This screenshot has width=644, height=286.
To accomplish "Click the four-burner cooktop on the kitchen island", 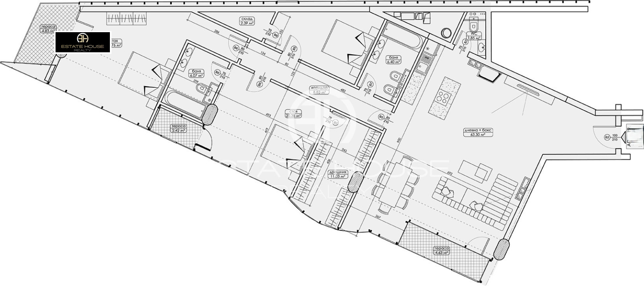I will 443,97.
